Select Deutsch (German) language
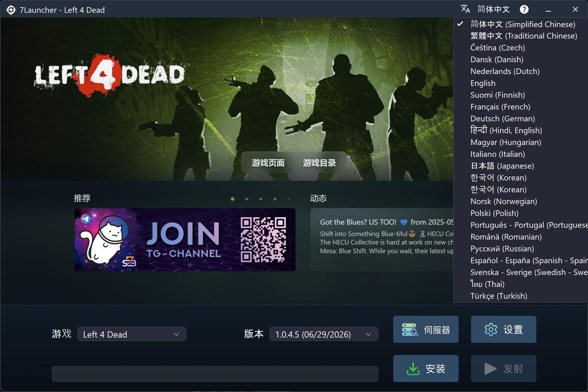The width and height of the screenshot is (588, 392). click(x=520, y=119)
